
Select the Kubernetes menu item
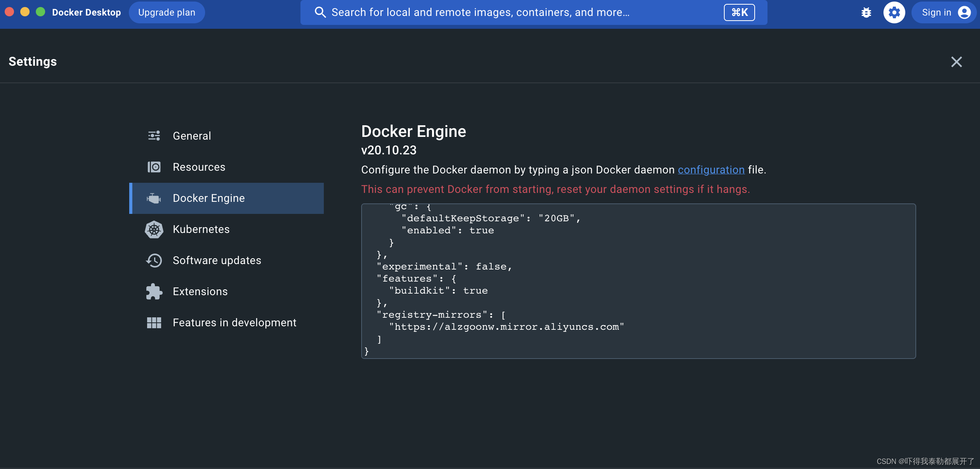tap(201, 229)
